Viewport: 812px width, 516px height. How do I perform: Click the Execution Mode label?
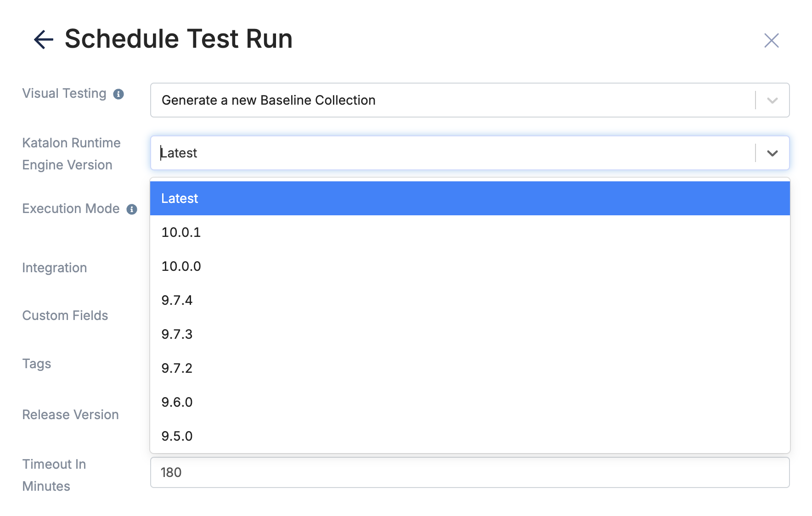pos(71,209)
